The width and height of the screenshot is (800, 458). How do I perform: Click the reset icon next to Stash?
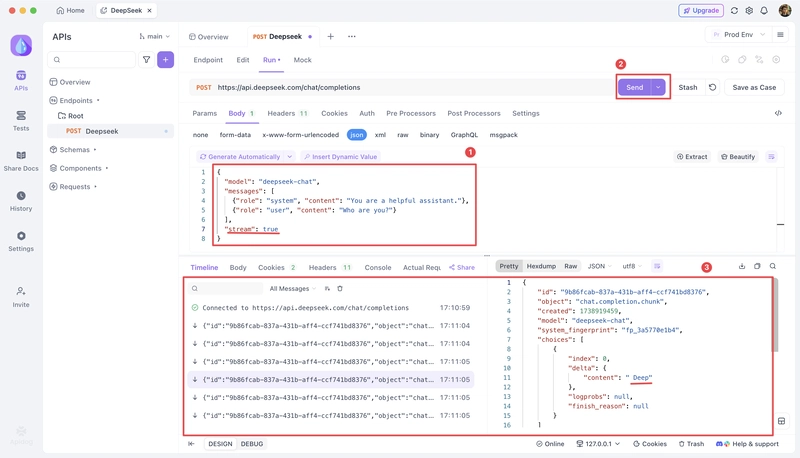click(x=713, y=87)
